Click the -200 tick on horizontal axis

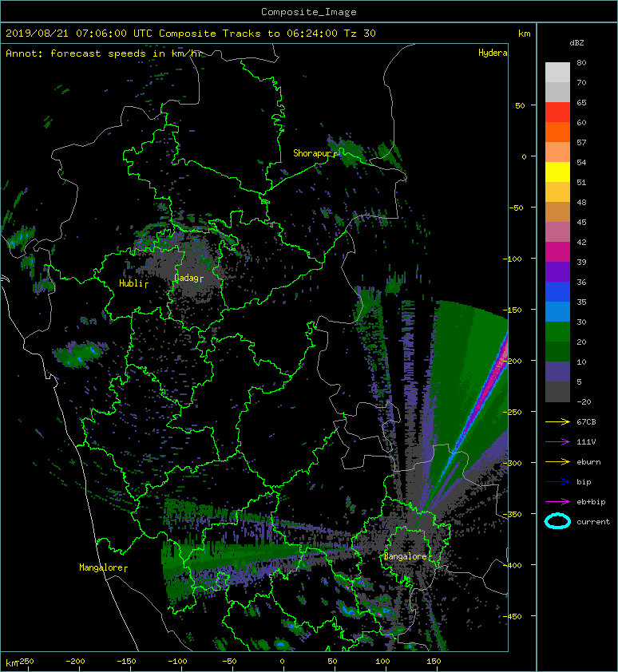76,662
